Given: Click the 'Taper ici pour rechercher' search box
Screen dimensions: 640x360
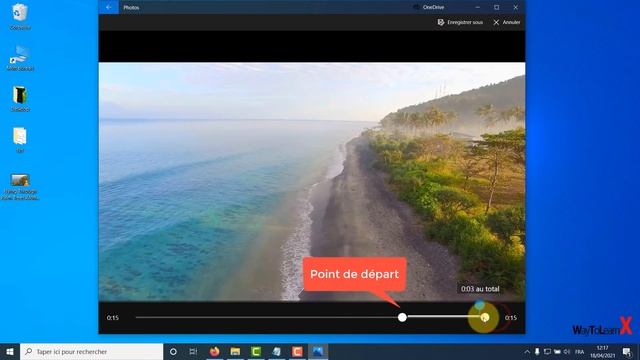Looking at the screenshot, I should [x=91, y=351].
